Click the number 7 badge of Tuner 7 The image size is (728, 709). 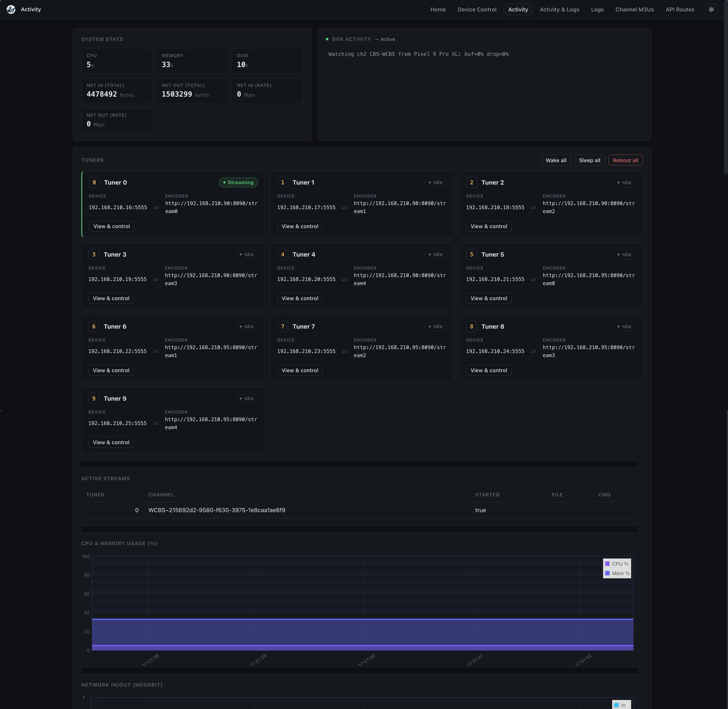point(282,326)
